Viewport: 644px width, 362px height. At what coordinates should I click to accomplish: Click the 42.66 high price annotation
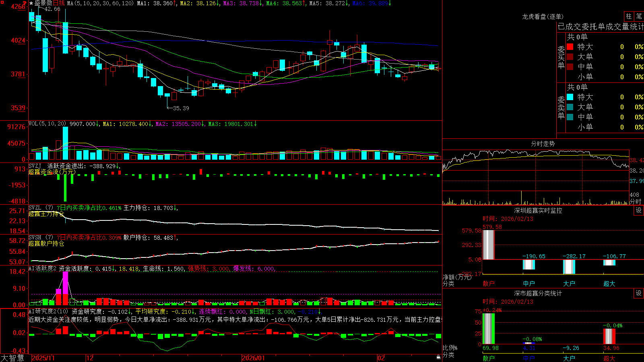click(52, 9)
